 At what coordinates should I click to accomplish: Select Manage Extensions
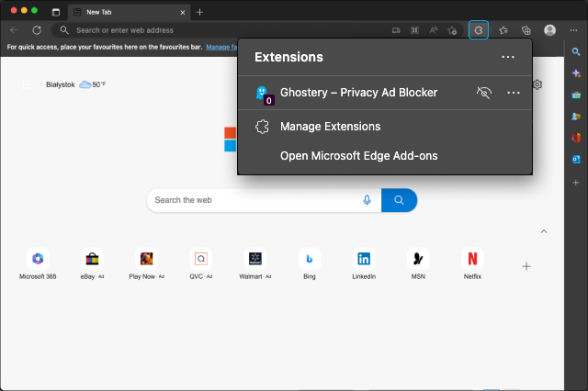(330, 127)
